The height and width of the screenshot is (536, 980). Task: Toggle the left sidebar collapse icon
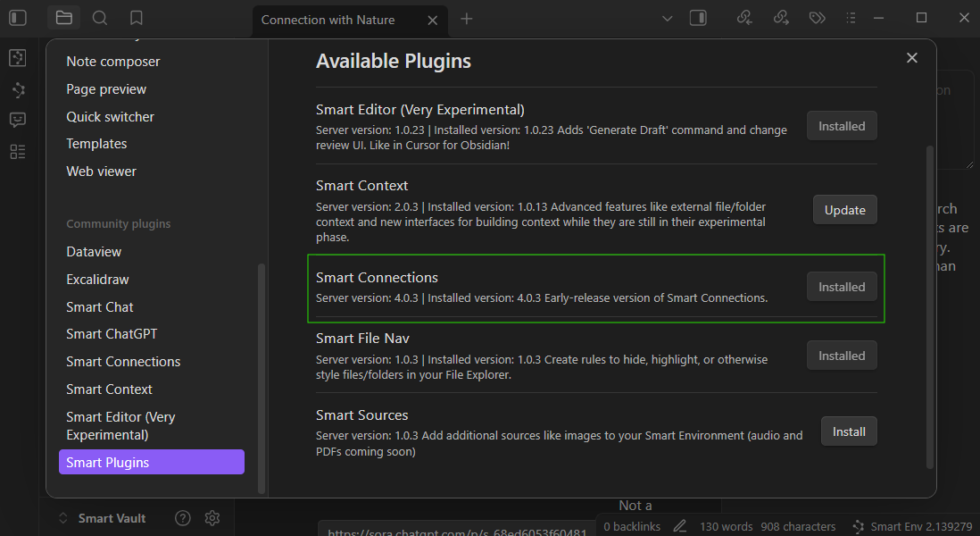[x=18, y=18]
